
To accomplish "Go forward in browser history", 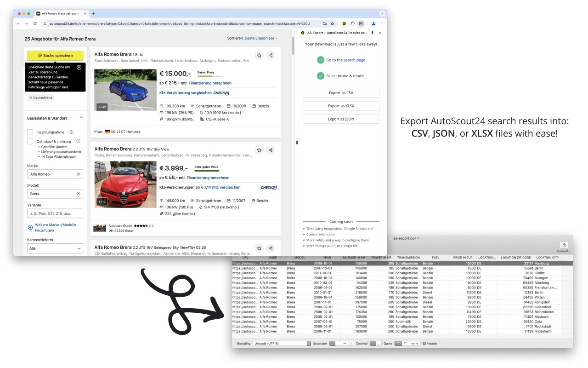I will click(x=27, y=23).
